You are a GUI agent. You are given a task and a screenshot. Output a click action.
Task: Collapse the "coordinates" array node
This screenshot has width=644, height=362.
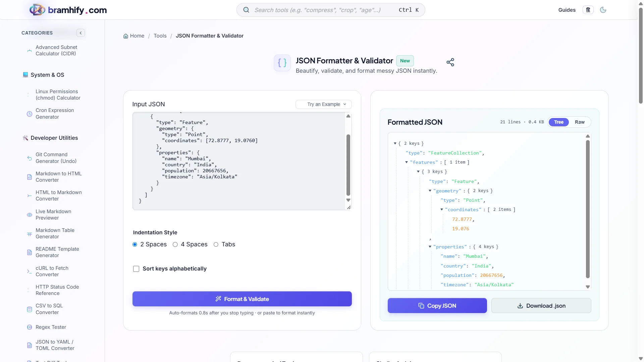(x=442, y=209)
